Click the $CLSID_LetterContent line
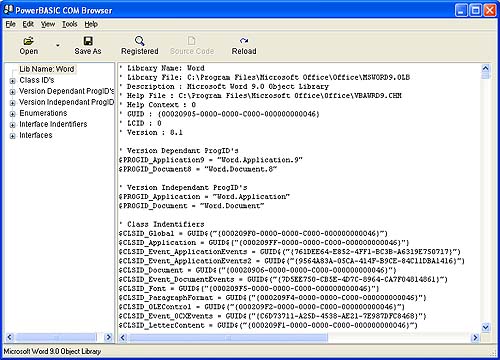 pos(268,325)
